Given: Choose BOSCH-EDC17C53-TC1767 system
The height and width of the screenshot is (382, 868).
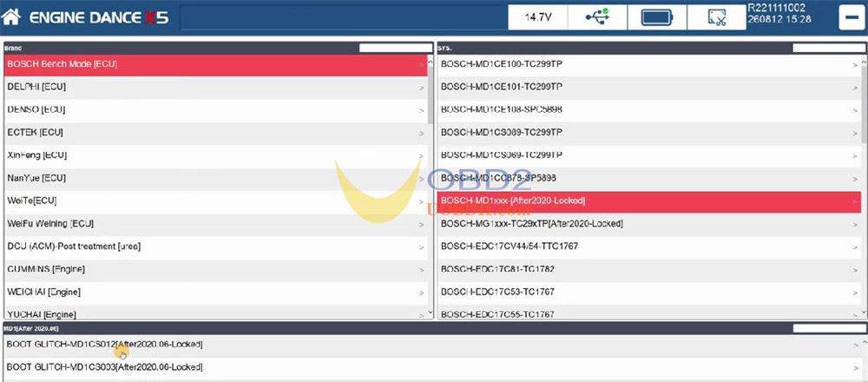Looking at the screenshot, I should pyautogui.click(x=649, y=292).
